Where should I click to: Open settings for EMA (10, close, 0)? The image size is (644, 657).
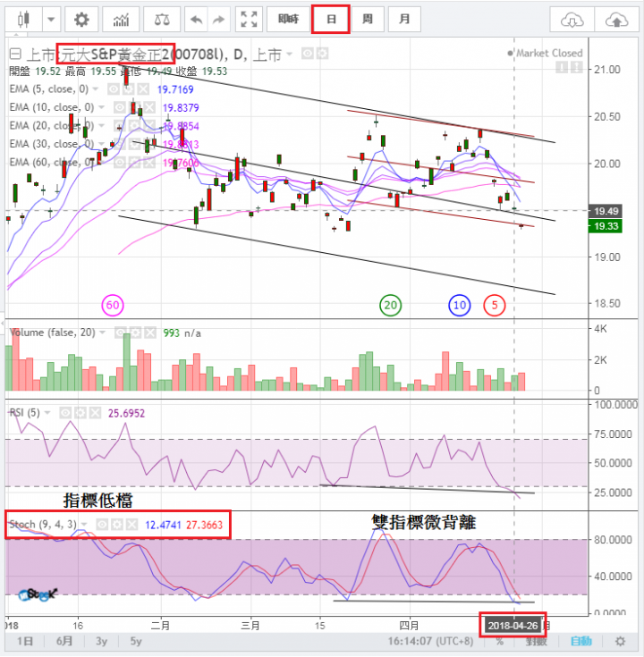pos(134,107)
